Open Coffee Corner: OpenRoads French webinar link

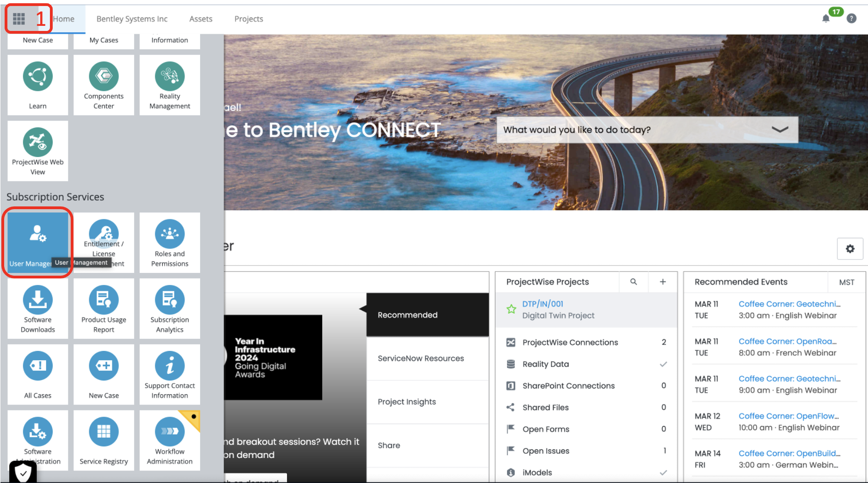[787, 341]
